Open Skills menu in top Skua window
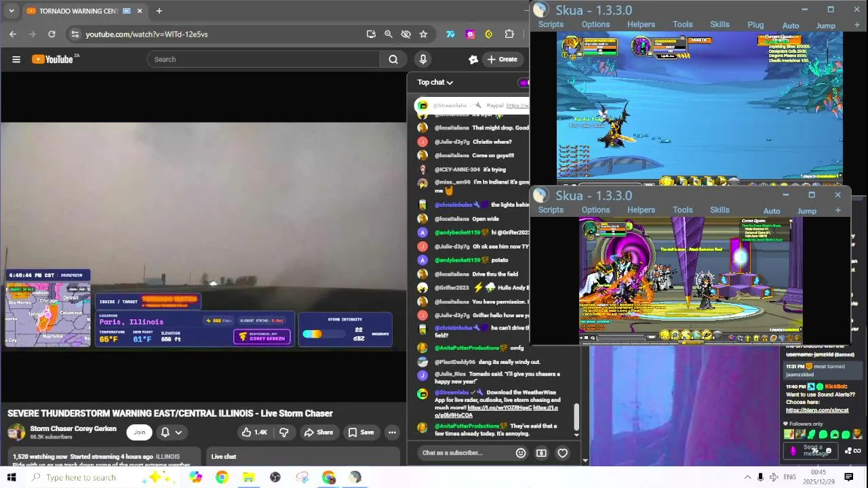Viewport: 868px width, 488px height. click(x=719, y=24)
